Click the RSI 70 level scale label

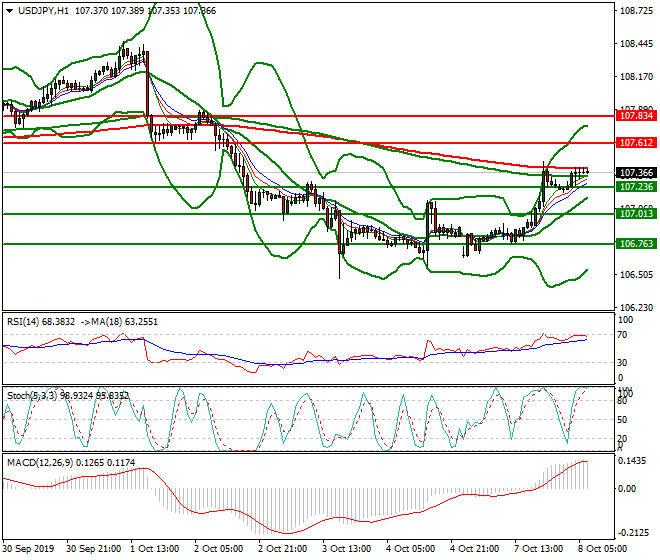[x=623, y=335]
